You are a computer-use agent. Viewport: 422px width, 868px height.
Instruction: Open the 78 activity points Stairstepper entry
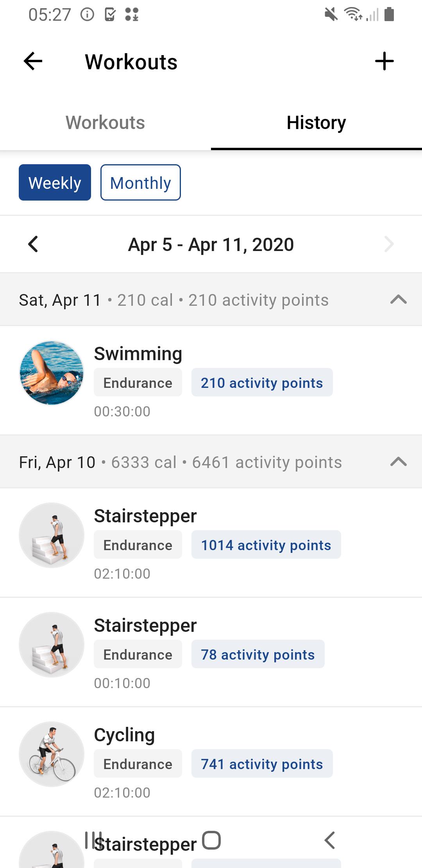pos(211,652)
